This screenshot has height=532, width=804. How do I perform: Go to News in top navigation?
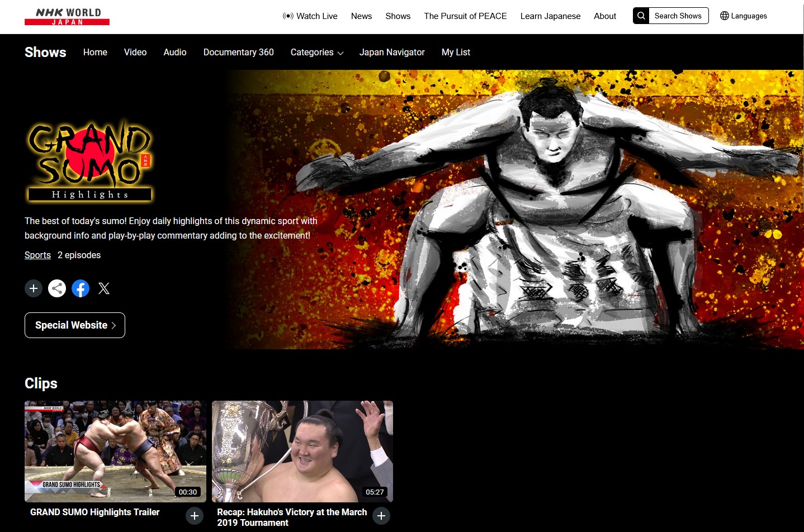361,16
